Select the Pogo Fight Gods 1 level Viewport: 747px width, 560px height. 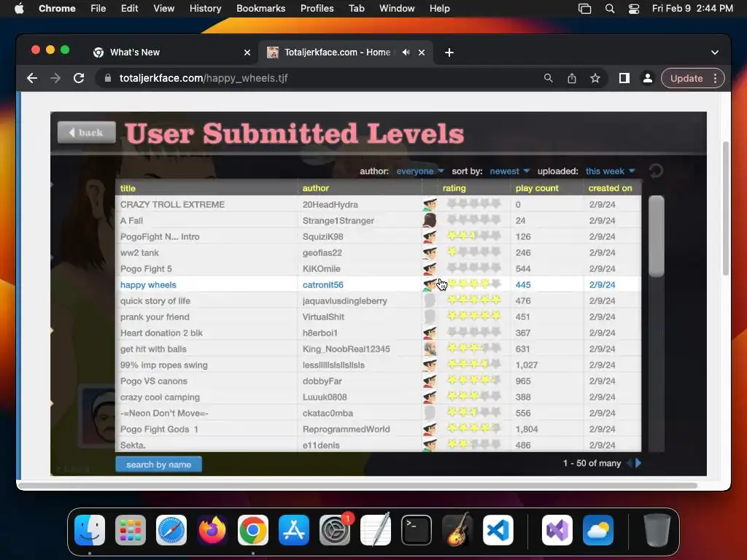point(379,429)
